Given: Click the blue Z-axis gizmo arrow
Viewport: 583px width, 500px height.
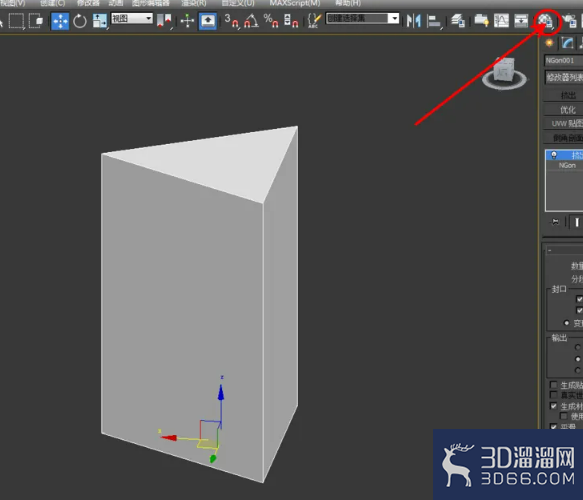Looking at the screenshot, I should click(221, 393).
